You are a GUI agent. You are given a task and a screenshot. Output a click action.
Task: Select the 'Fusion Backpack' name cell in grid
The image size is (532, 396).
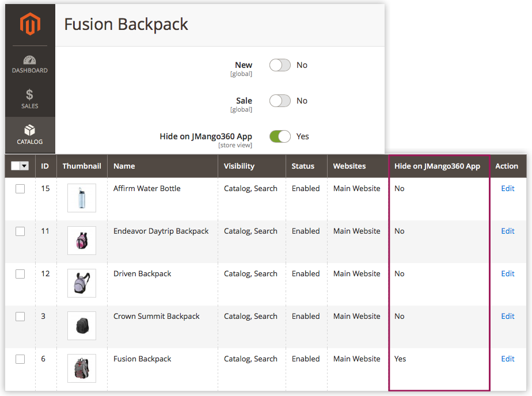[142, 359]
